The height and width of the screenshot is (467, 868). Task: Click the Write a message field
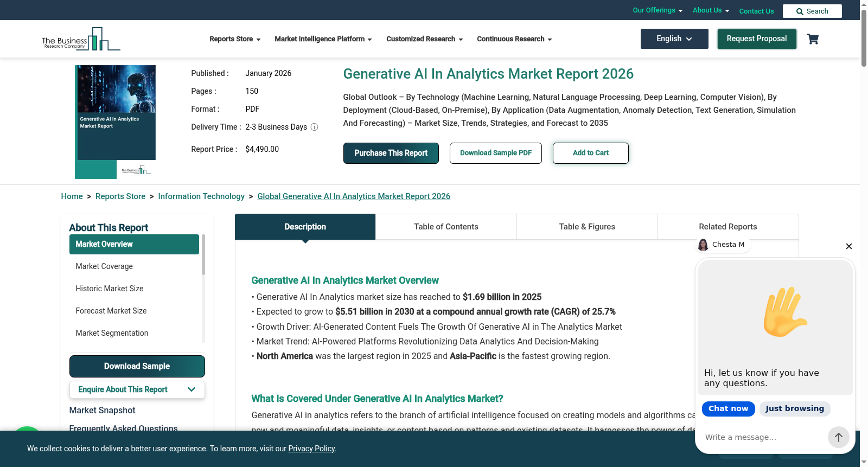763,437
